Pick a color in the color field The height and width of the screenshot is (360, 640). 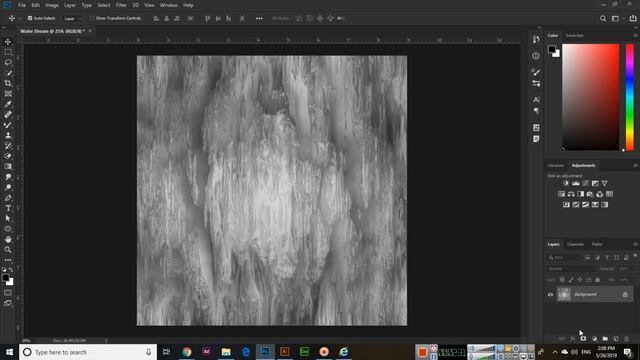[591, 97]
